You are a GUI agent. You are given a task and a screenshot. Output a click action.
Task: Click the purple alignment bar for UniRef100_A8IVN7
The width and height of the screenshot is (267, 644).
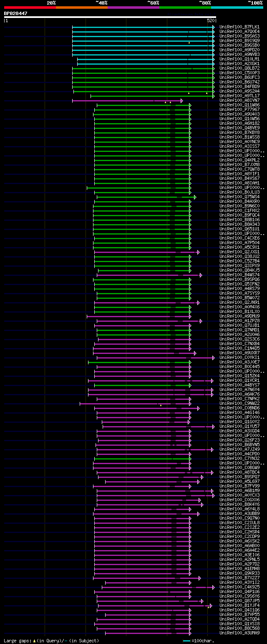click(128, 101)
